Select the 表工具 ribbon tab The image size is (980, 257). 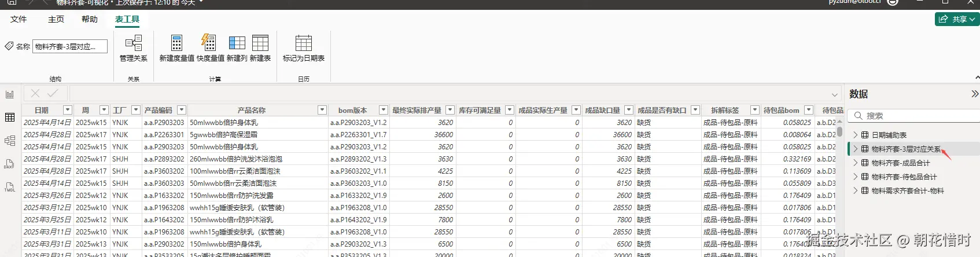[x=127, y=19]
